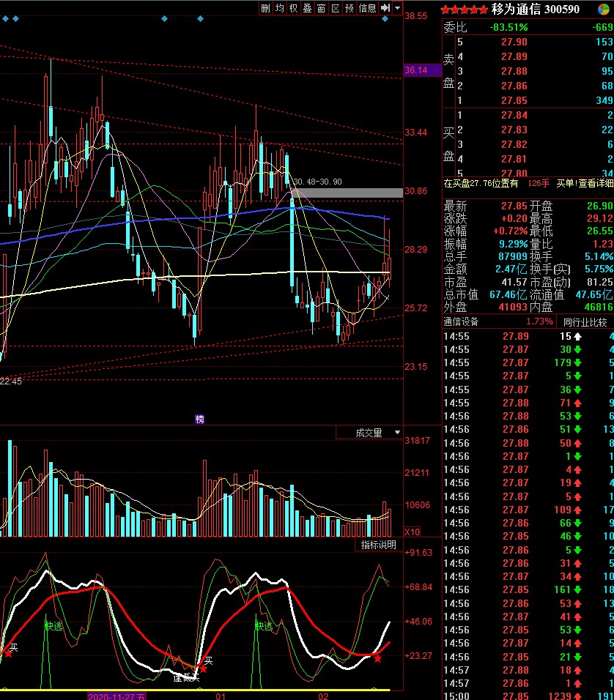Click the gray 30.48-30.90 gap bar

347,193
